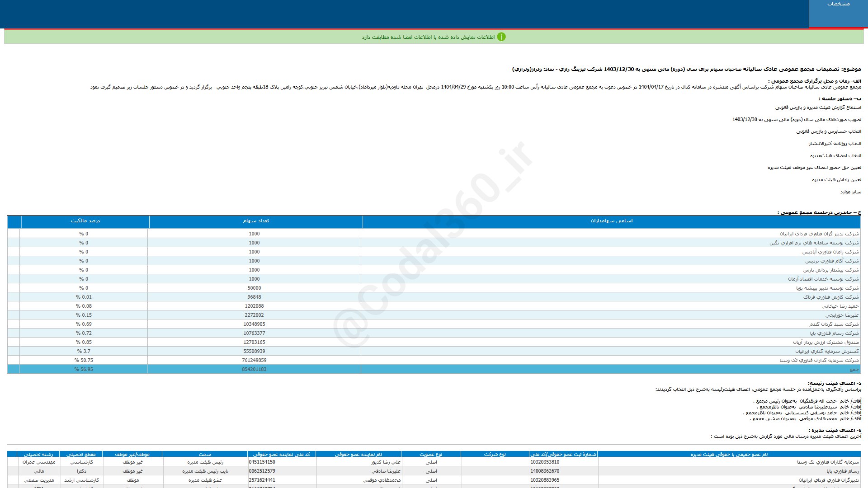Select ownership value % 50.75

pyautogui.click(x=84, y=361)
